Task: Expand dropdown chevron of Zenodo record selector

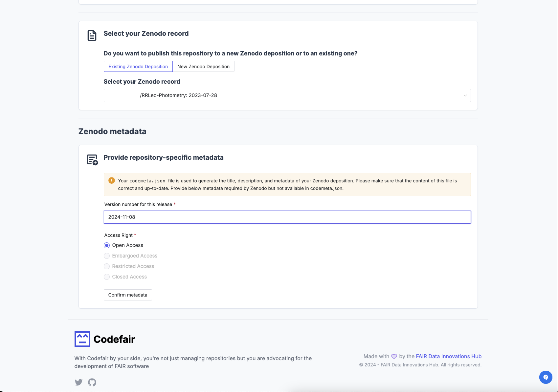Action: point(465,95)
